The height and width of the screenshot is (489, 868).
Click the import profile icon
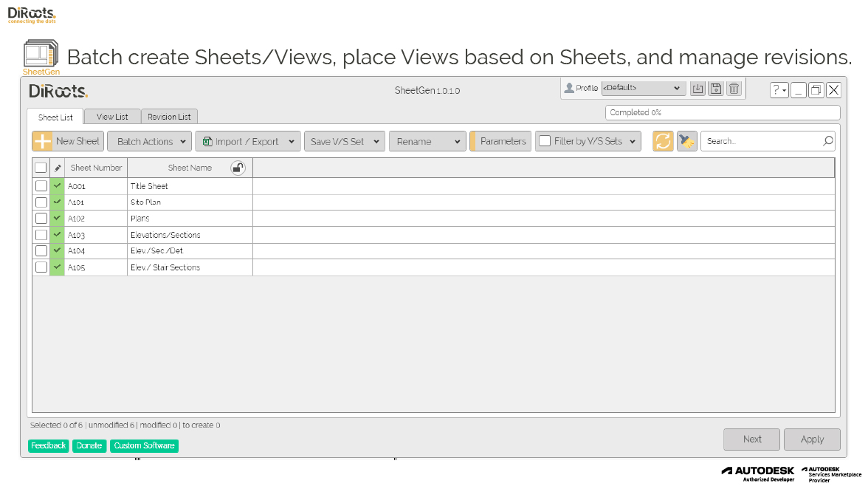pyautogui.click(x=697, y=89)
